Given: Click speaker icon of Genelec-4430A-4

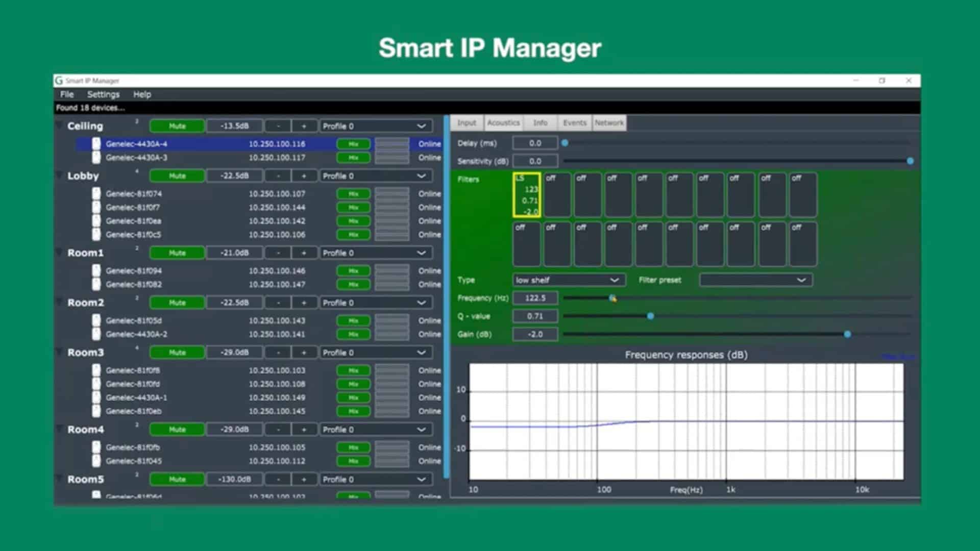Looking at the screenshot, I should 96,144.
